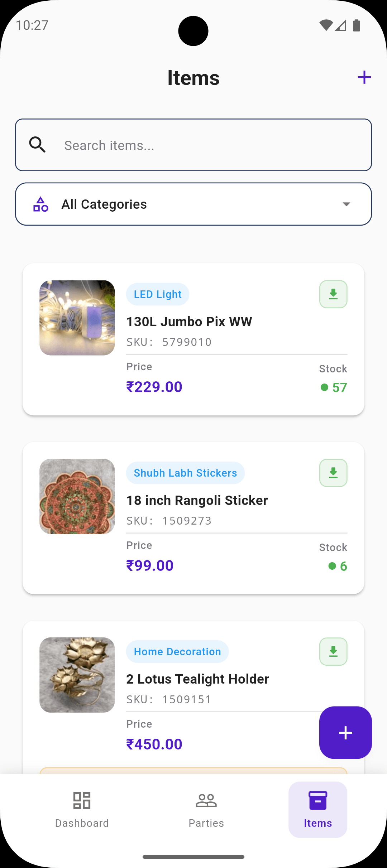The height and width of the screenshot is (868, 387).
Task: Open the All Categories dropdown
Action: pos(193,204)
